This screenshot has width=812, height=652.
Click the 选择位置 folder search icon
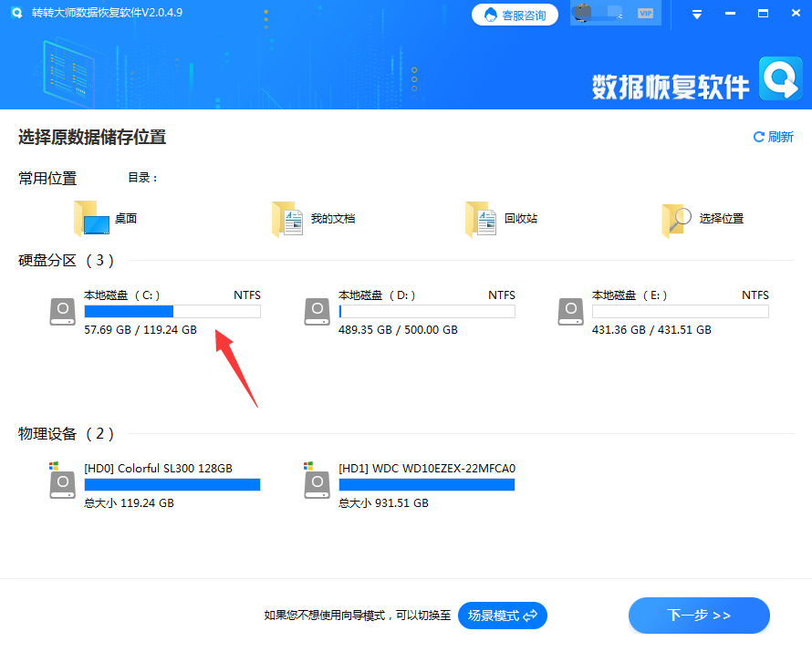point(675,218)
